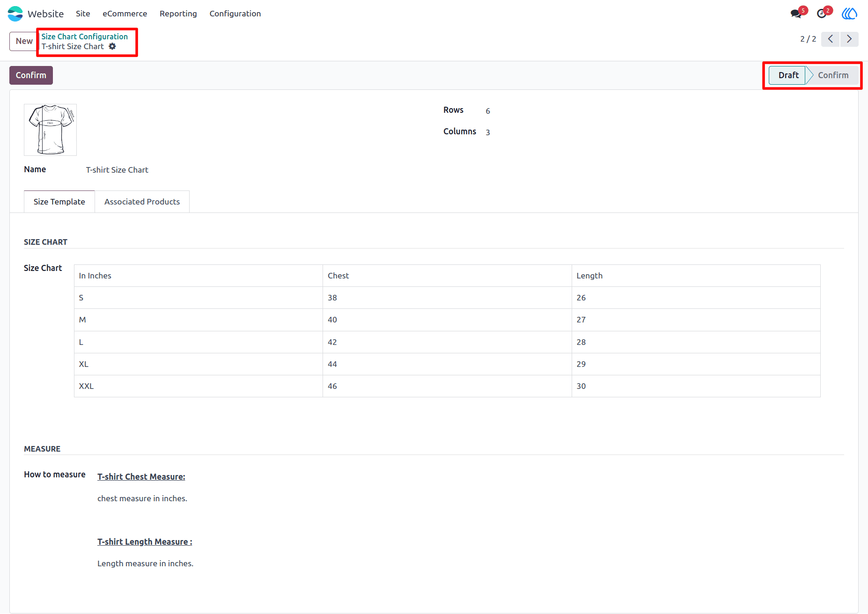This screenshot has width=868, height=614.
Task: Expand the Reporting menu
Action: (178, 14)
